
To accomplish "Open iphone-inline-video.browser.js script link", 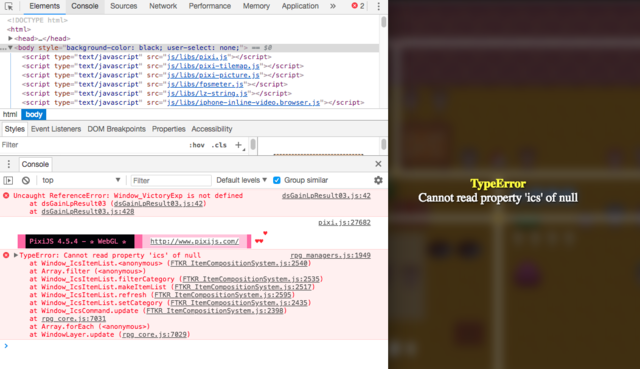I will 243,102.
